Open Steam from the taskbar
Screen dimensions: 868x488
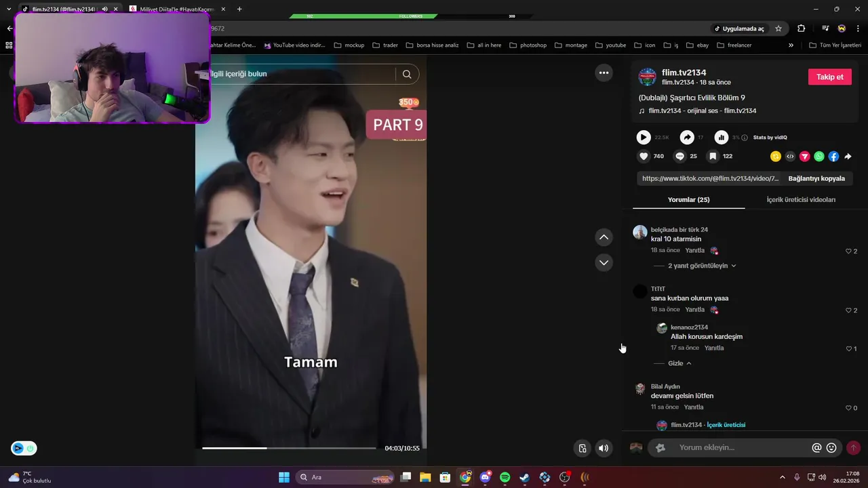click(x=525, y=477)
